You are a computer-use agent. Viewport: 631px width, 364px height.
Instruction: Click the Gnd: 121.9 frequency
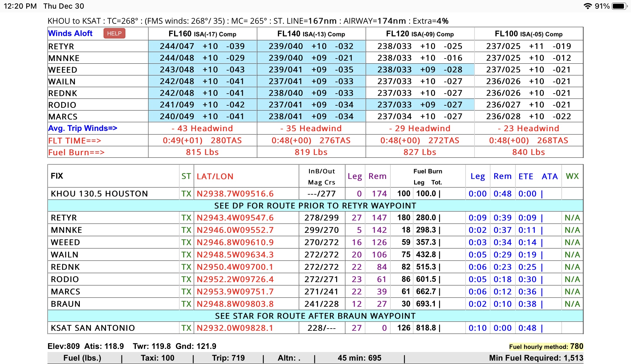pos(196,346)
